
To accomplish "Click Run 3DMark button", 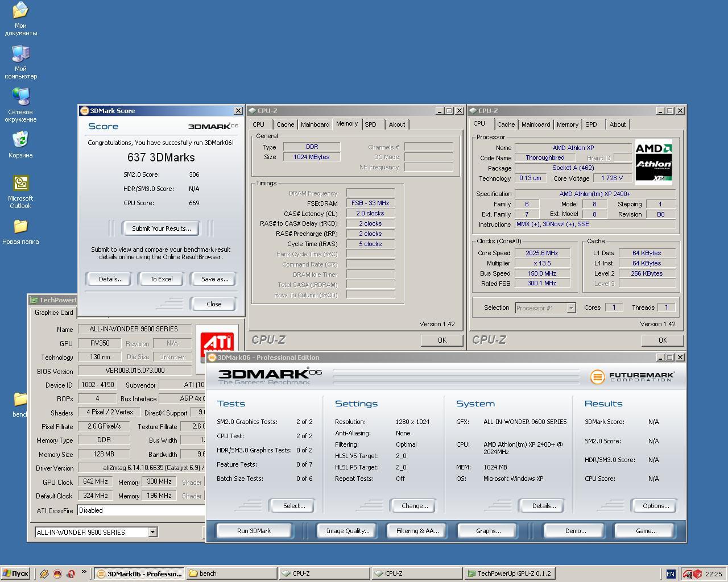I will 254,531.
